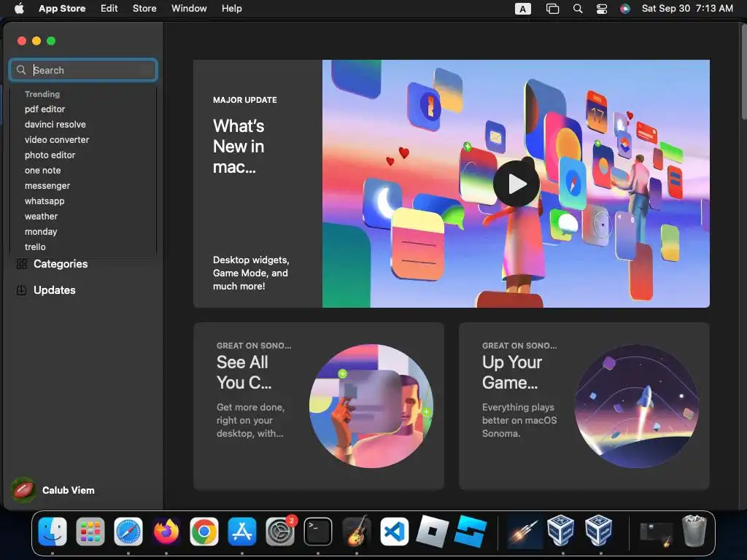Screen dimensions: 747x560
Task: Open the Apple menu
Action: pyautogui.click(x=19, y=8)
